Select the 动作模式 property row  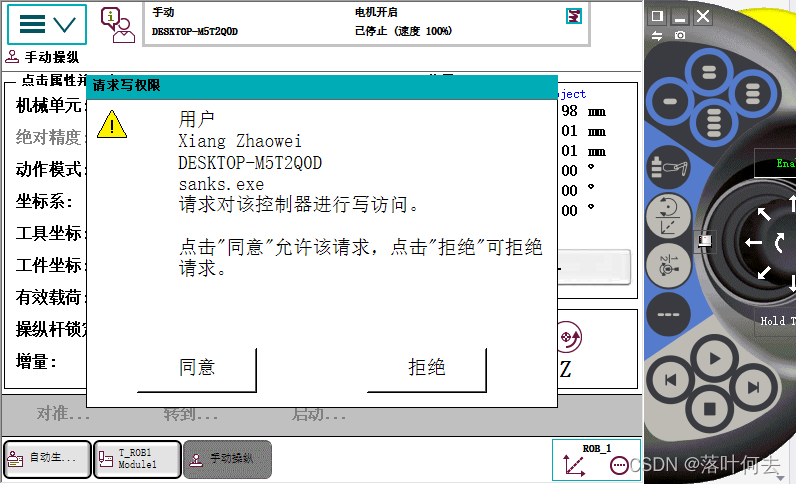(48, 169)
